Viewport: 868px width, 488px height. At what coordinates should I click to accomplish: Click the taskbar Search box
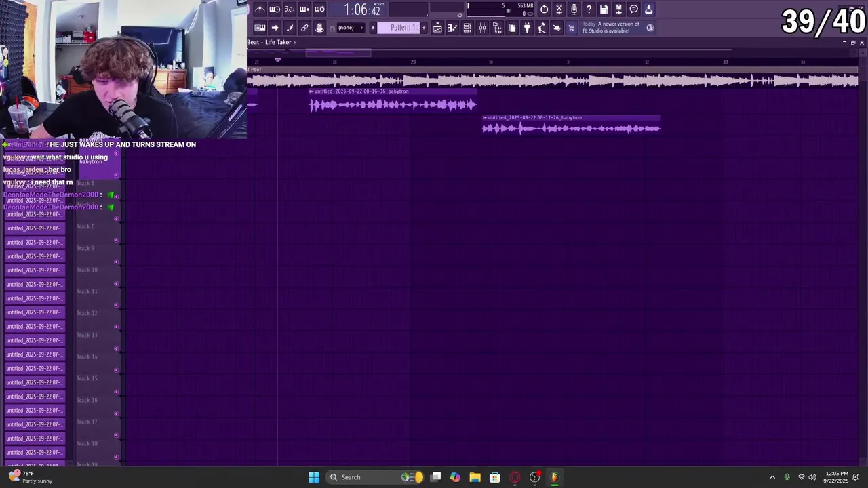[375, 477]
